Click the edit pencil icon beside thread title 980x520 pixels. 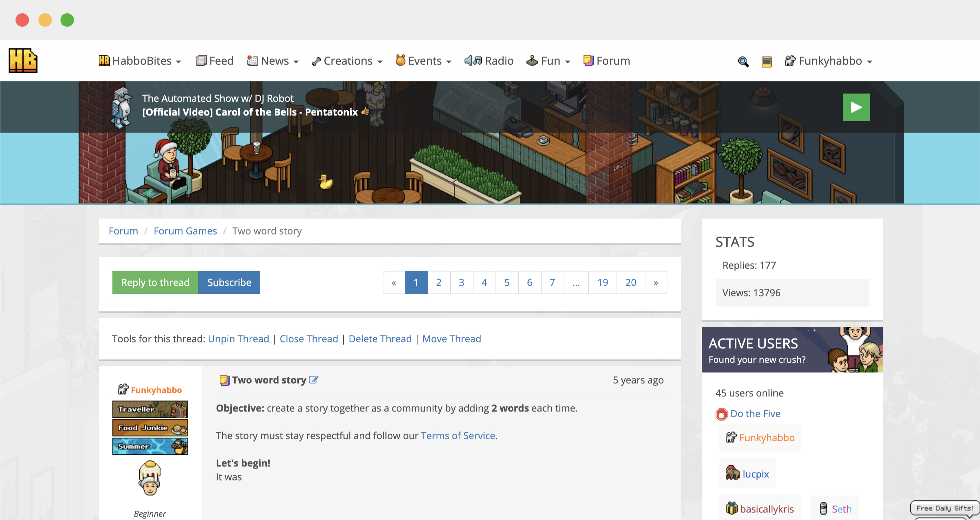coord(313,380)
